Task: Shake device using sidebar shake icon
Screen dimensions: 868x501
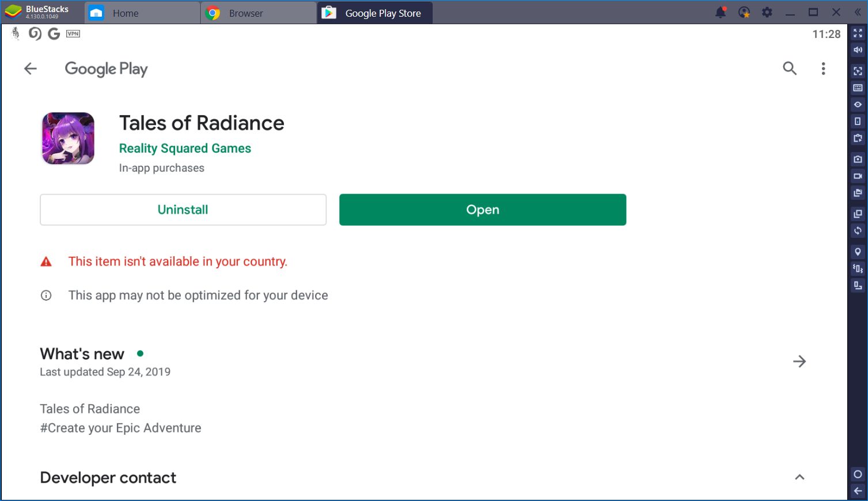Action: [858, 269]
